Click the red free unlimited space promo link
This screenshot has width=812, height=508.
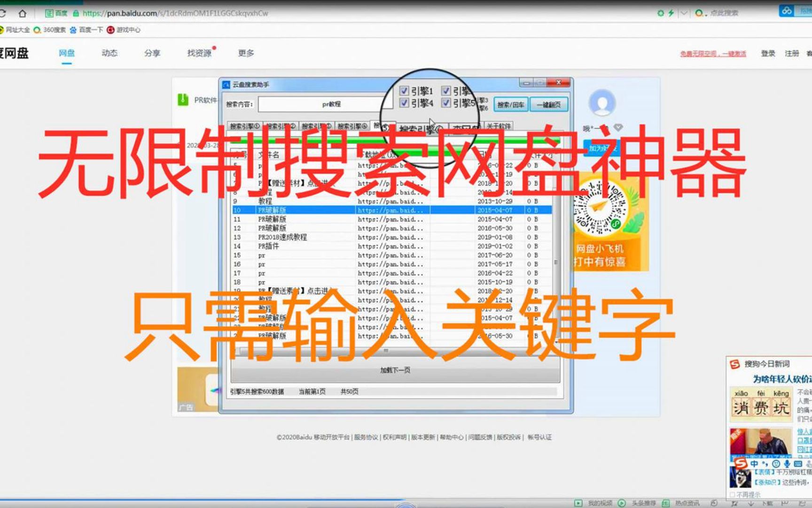[x=713, y=54]
